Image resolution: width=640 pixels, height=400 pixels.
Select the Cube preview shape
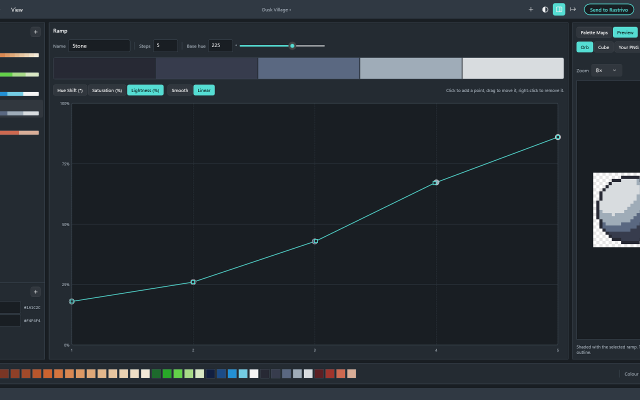(603, 47)
